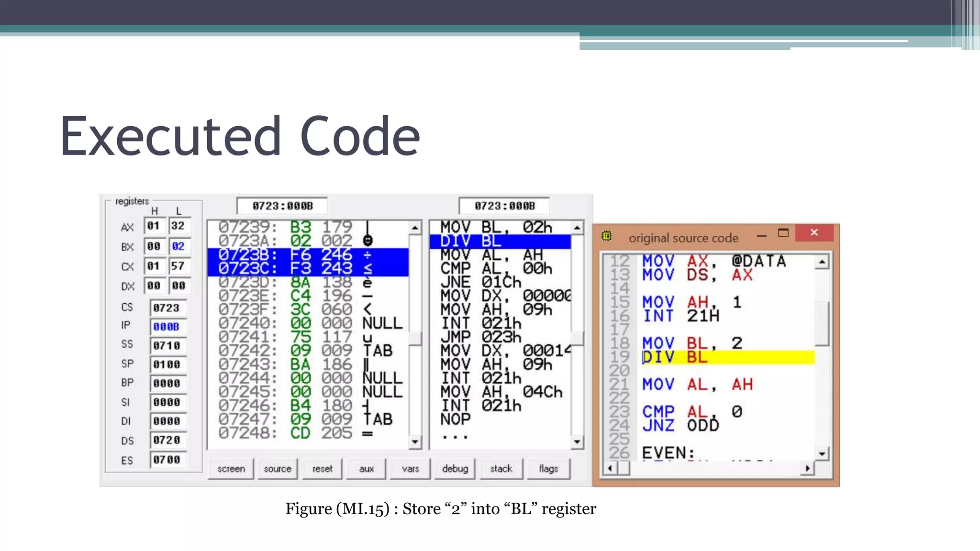
Task: Select source line JNZ ODD
Action: click(680, 426)
